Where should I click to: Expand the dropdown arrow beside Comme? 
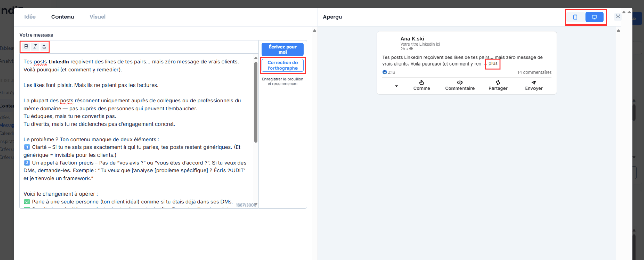click(396, 86)
